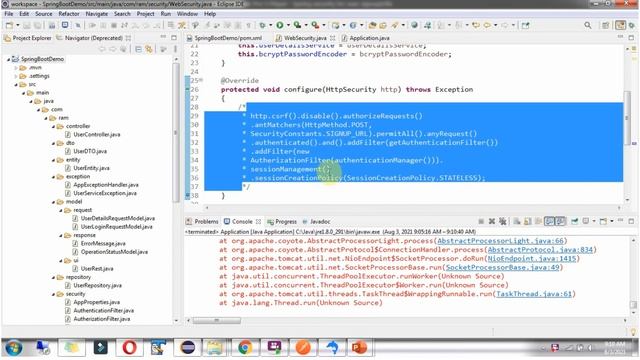Click the Open Perspective icon
The height and width of the screenshot is (360, 640).
point(605,25)
